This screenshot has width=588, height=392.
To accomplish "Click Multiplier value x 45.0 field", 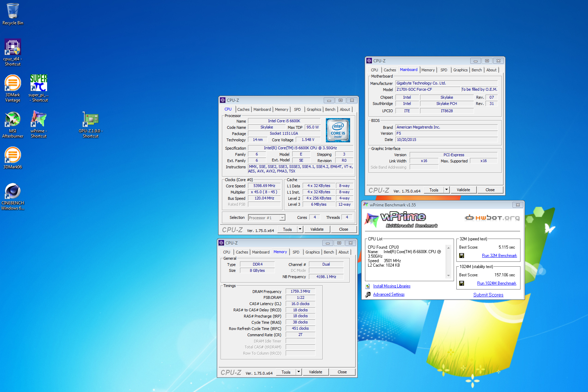I will [264, 192].
